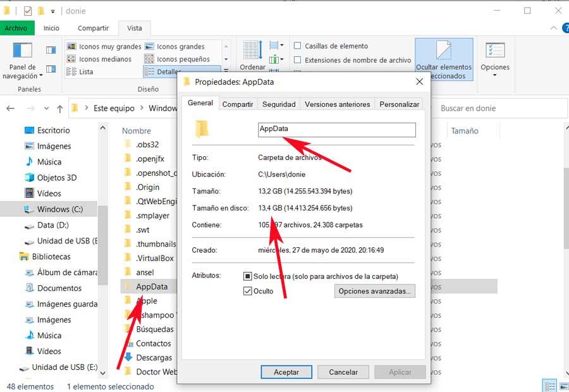Select Windows (C:) drive
This screenshot has width=569, height=392.
(60, 209)
